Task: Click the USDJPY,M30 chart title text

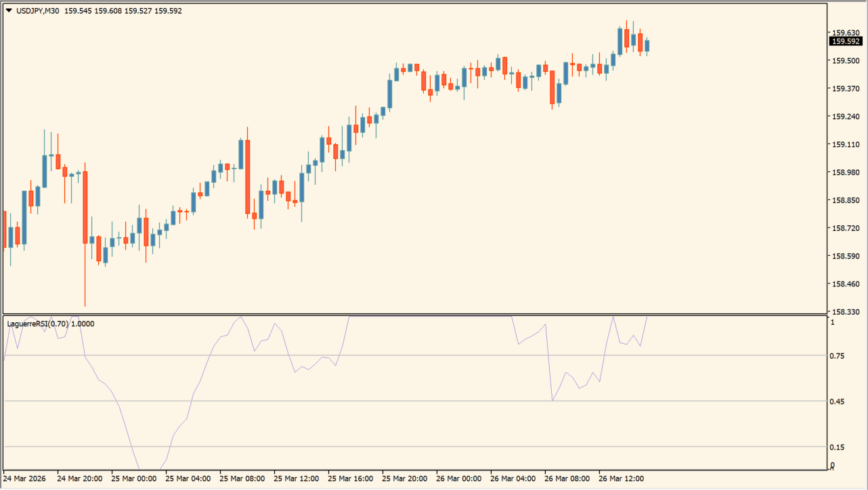Action: tap(37, 11)
